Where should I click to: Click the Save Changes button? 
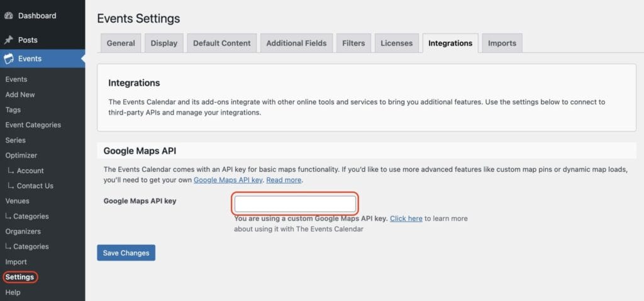tap(126, 253)
